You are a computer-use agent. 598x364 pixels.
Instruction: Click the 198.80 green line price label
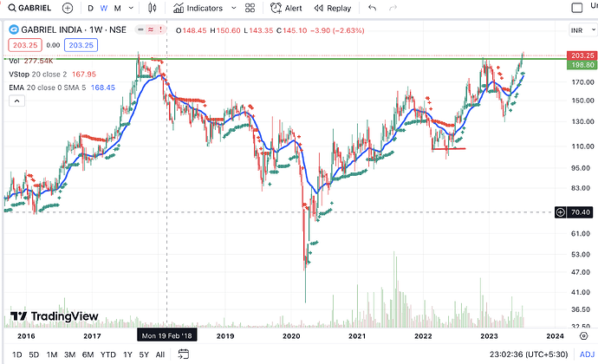[x=582, y=65]
